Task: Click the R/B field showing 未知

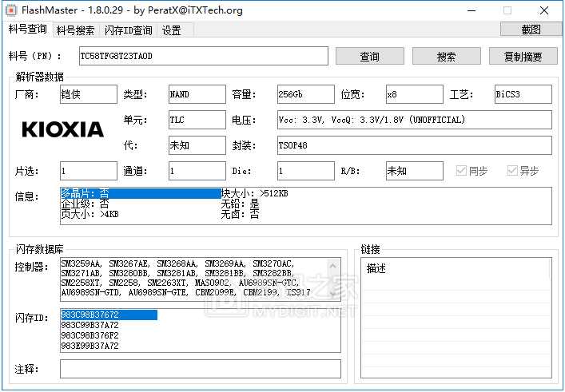Action: pos(415,171)
